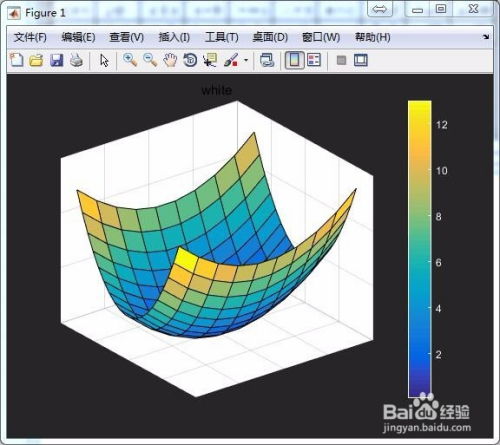Click the colorbar tick label 8
The height and width of the screenshot is (445, 500).
[x=439, y=217]
